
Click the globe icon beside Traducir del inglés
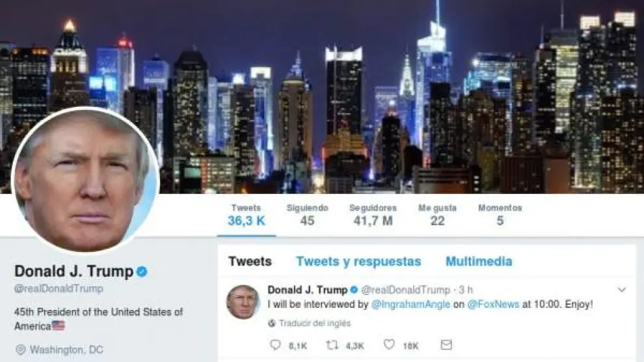[271, 324]
